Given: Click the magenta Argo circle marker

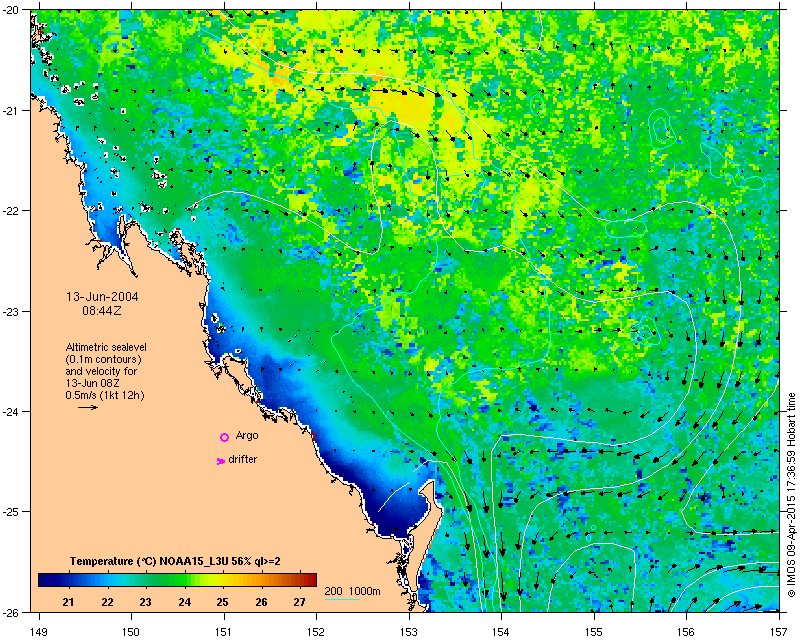Looking at the screenshot, I should pyautogui.click(x=224, y=437).
